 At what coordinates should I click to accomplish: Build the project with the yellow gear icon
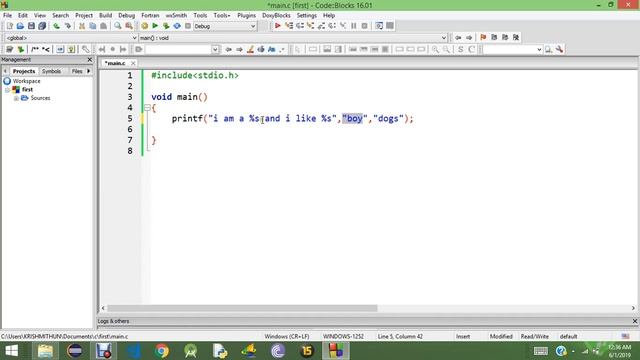(144, 26)
